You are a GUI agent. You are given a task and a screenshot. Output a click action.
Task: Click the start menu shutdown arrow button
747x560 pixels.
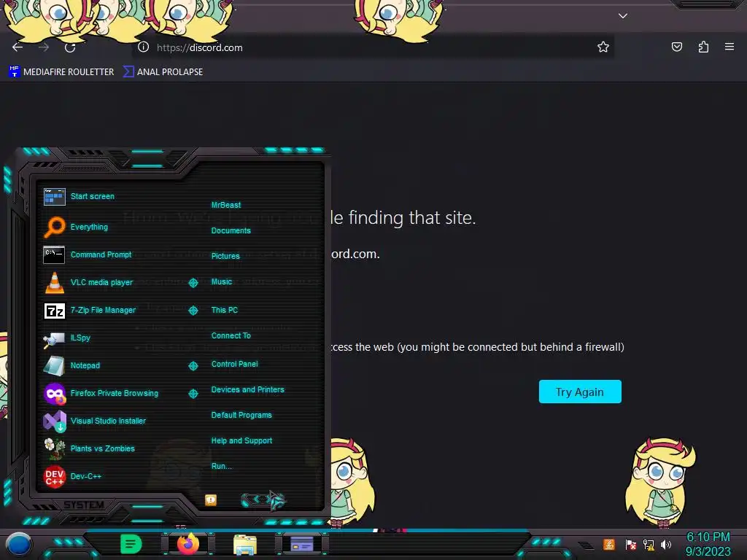276,500
